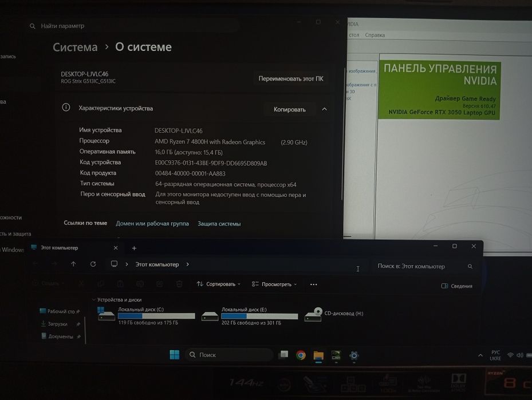Select Локальный диск (C:) drive icon
Viewport: 532px width, 400px height.
(106, 314)
